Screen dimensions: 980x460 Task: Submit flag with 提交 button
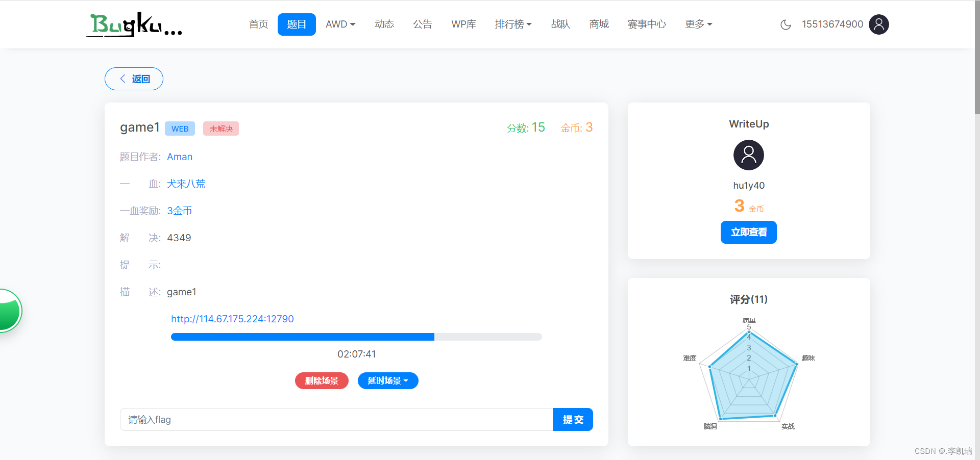pyautogui.click(x=573, y=420)
